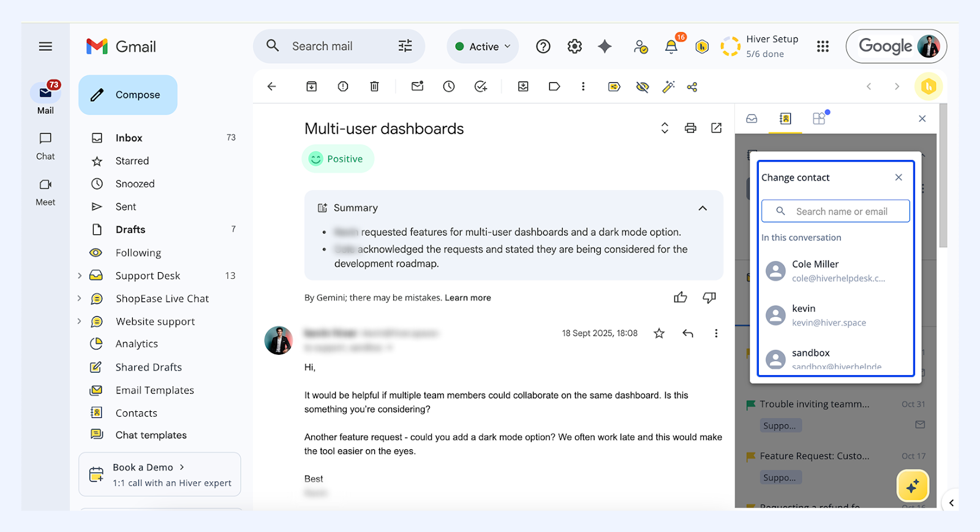Open Book a Demo card

pyautogui.click(x=160, y=474)
